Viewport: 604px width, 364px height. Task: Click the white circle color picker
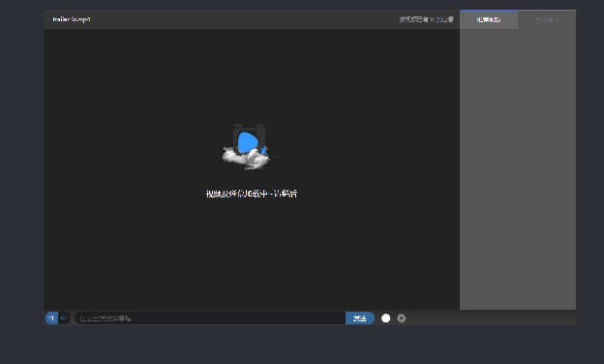tap(385, 318)
